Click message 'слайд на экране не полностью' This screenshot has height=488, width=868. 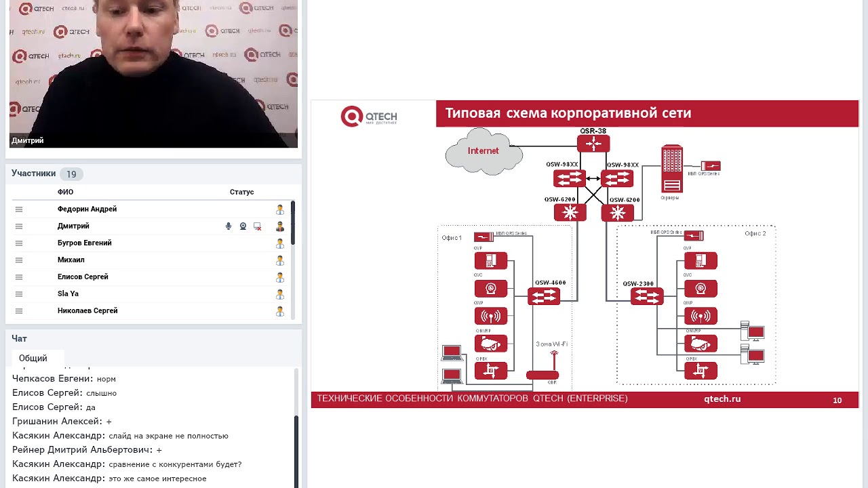tap(168, 436)
